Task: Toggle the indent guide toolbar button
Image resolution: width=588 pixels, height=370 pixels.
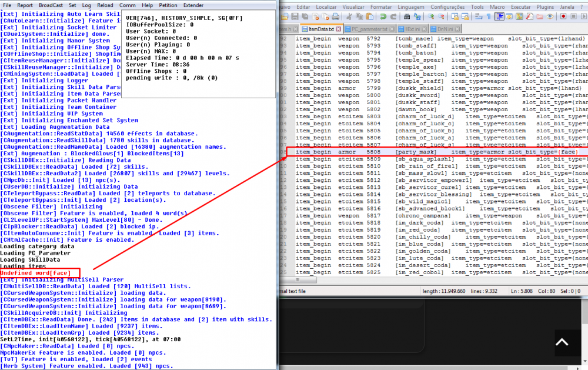Action: click(499, 16)
